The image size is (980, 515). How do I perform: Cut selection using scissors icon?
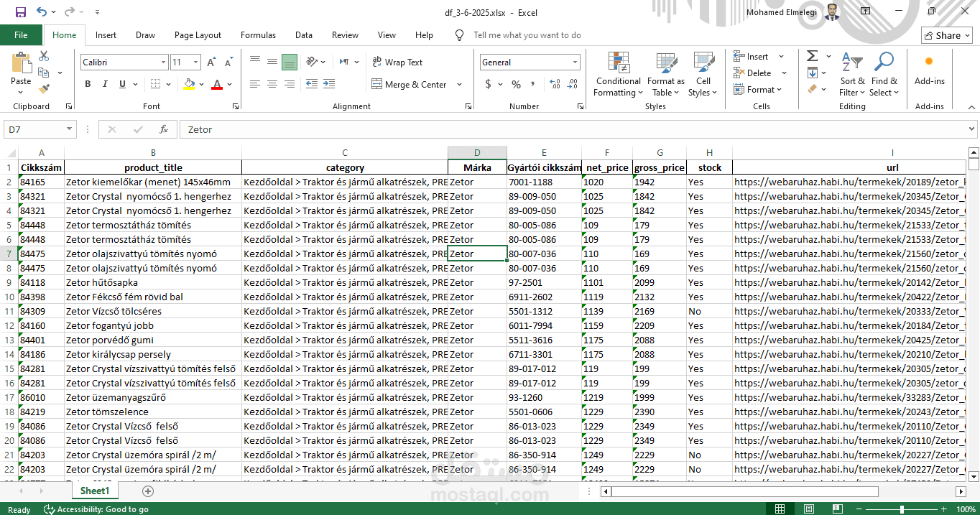pyautogui.click(x=44, y=56)
